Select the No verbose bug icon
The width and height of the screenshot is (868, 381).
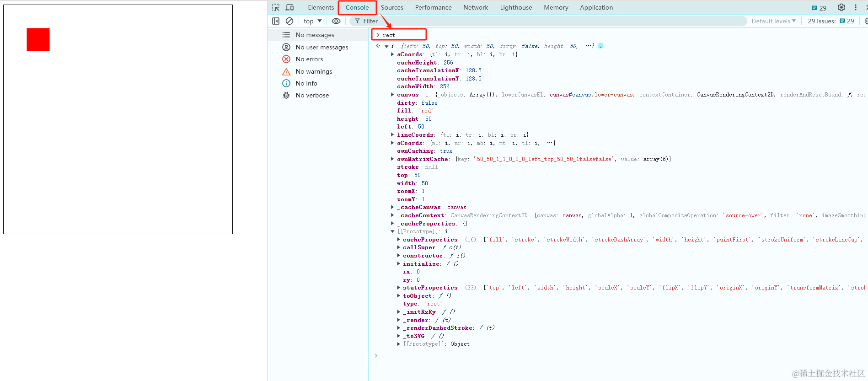[286, 95]
